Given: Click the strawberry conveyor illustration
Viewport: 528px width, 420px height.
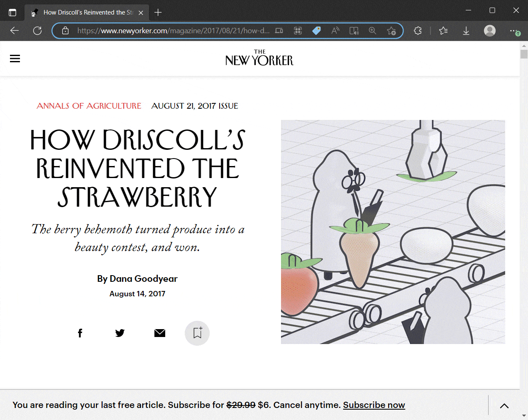Looking at the screenshot, I should [393, 232].
